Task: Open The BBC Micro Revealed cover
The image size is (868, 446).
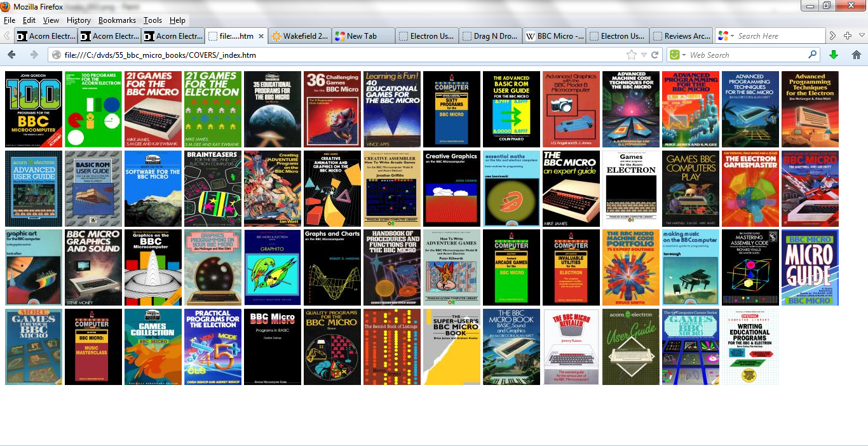Action: (x=571, y=347)
